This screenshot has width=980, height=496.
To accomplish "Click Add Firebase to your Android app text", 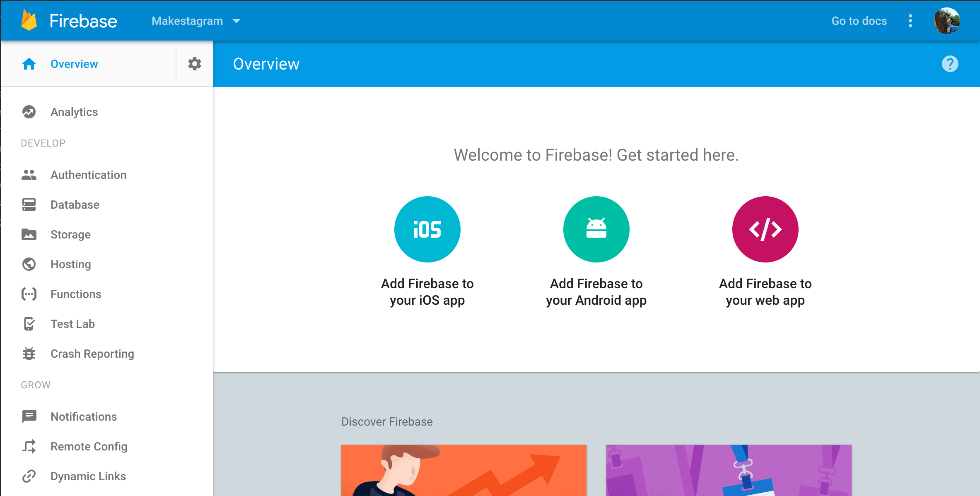I will [x=596, y=292].
